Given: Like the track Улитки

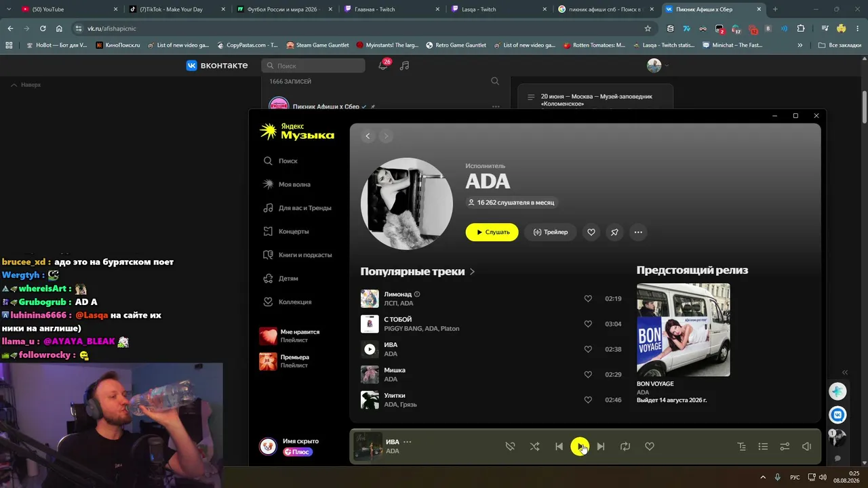Looking at the screenshot, I should 588,400.
